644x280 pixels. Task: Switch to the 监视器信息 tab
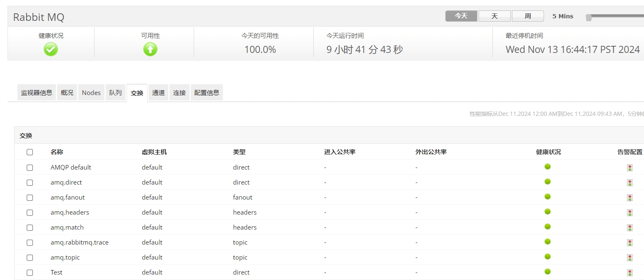coord(37,92)
